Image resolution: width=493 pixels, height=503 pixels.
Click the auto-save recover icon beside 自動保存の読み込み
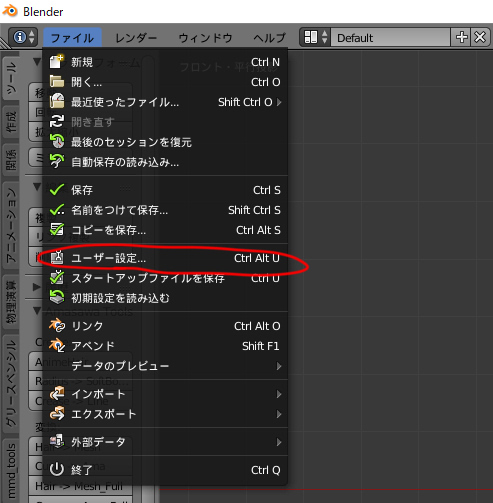pyautogui.click(x=57, y=161)
